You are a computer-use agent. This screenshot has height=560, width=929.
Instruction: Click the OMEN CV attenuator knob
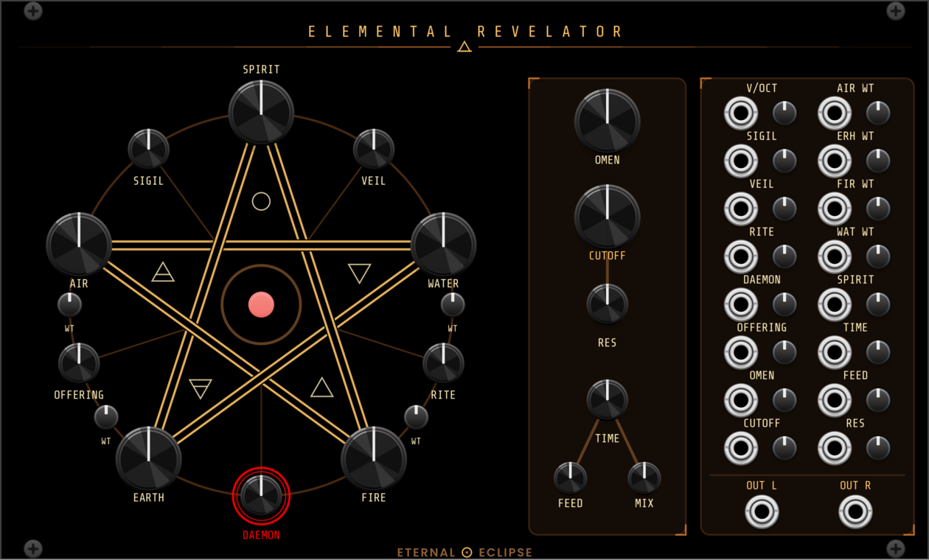(x=784, y=401)
